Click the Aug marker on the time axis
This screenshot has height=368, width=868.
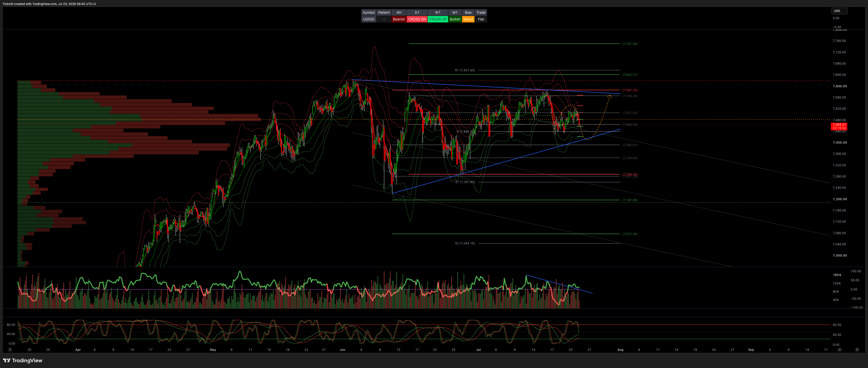[x=620, y=350]
